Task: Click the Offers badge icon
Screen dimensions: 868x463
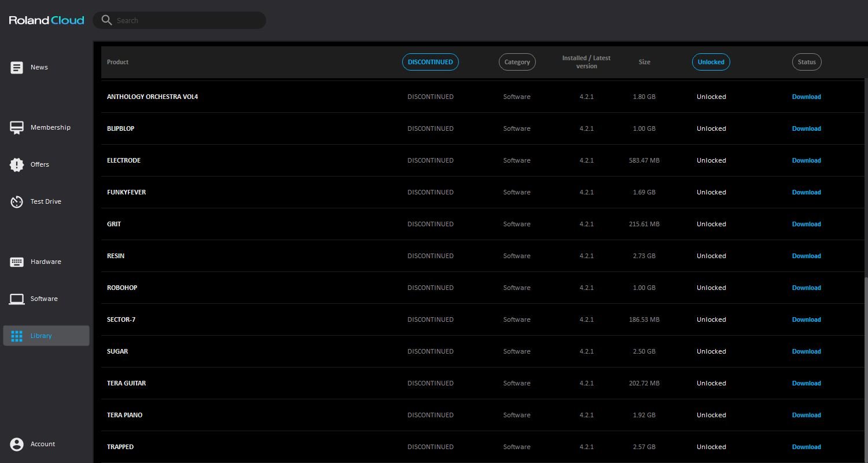Action: point(17,165)
